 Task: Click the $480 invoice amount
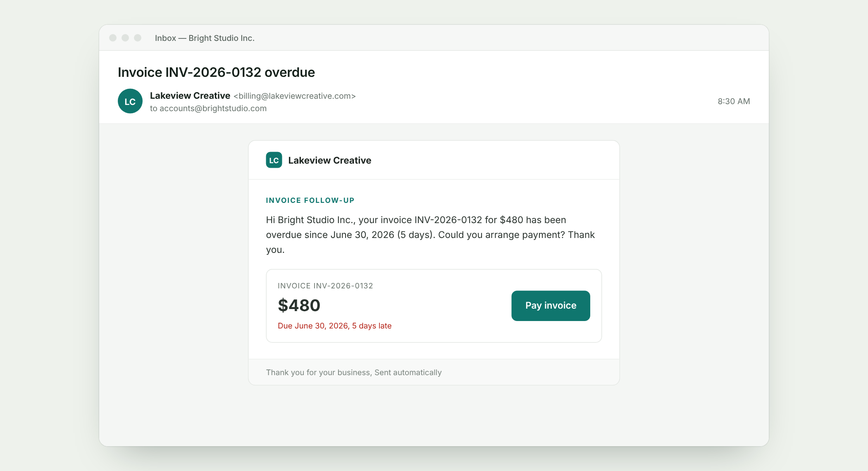click(x=299, y=305)
